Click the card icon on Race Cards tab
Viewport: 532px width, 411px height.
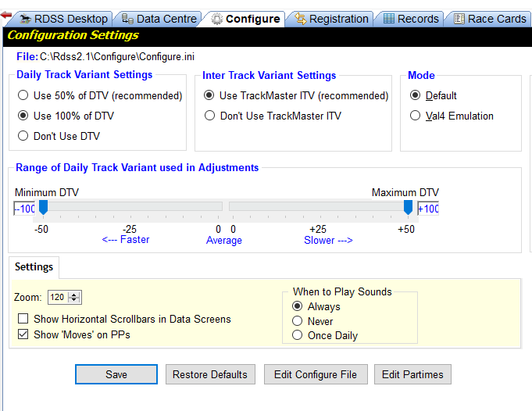[x=459, y=19]
